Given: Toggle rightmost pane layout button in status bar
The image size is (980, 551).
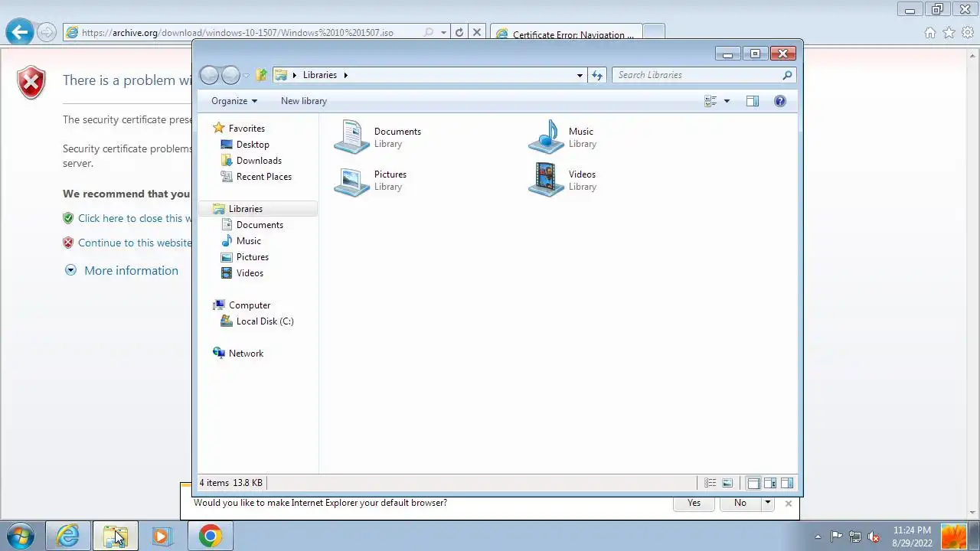Looking at the screenshot, I should [787, 483].
